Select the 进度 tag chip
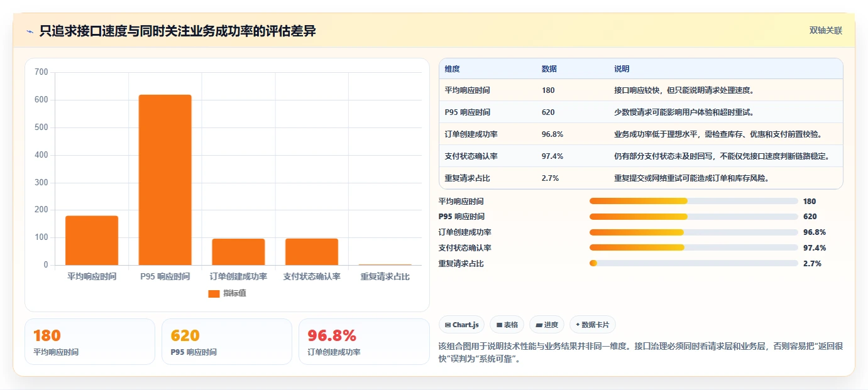This screenshot has width=868, height=390. pos(547,325)
